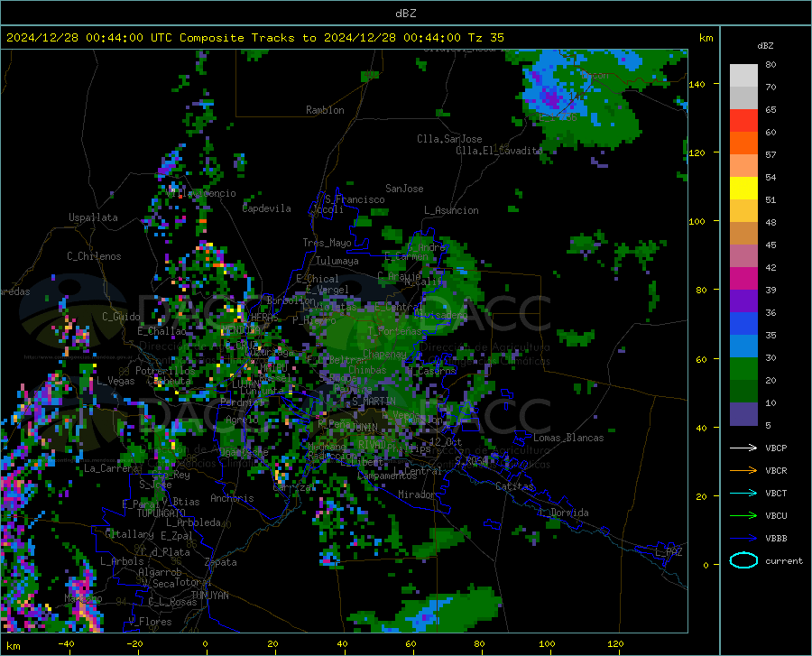Click the 'V_Flores' map label

150,622
